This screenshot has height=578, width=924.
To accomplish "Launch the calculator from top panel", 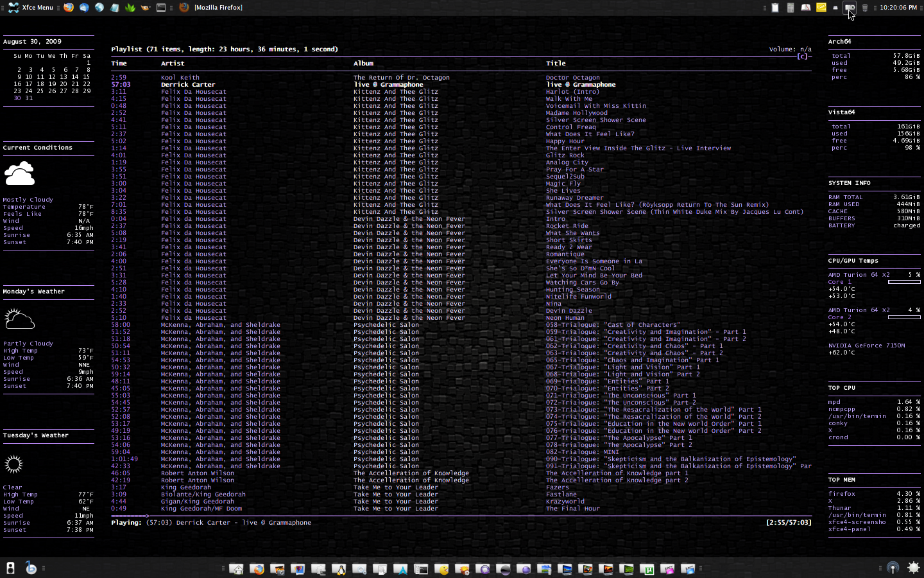I will click(791, 8).
